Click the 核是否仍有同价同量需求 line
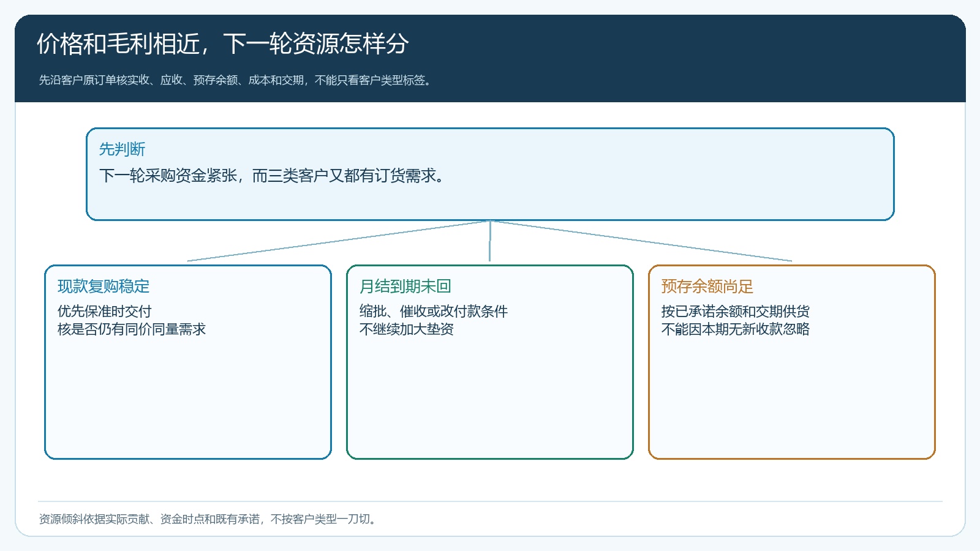980x551 pixels. coord(132,329)
